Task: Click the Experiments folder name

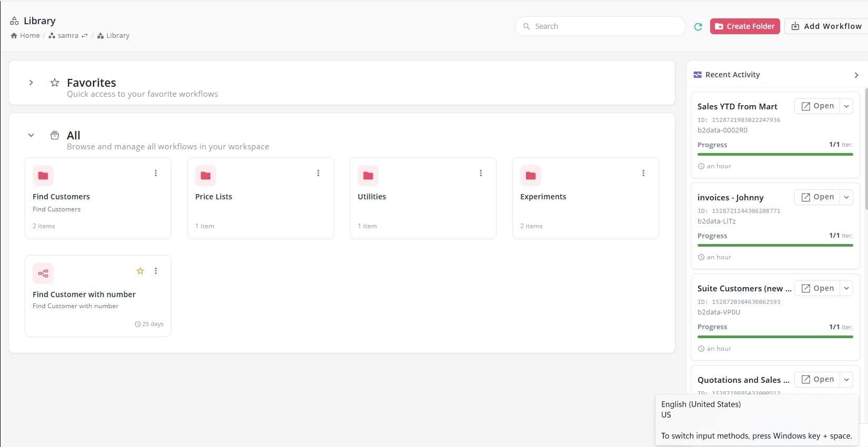Action: click(x=543, y=197)
